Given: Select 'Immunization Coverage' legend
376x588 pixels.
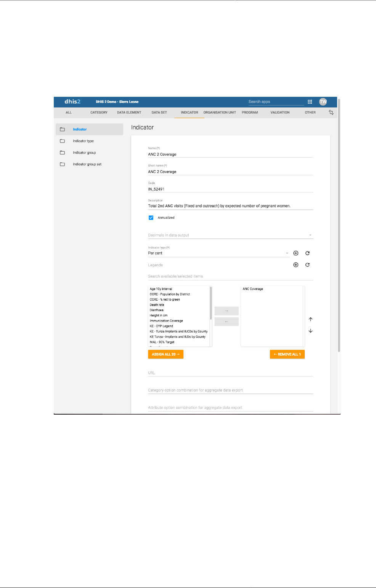Looking at the screenshot, I should [x=166, y=321].
